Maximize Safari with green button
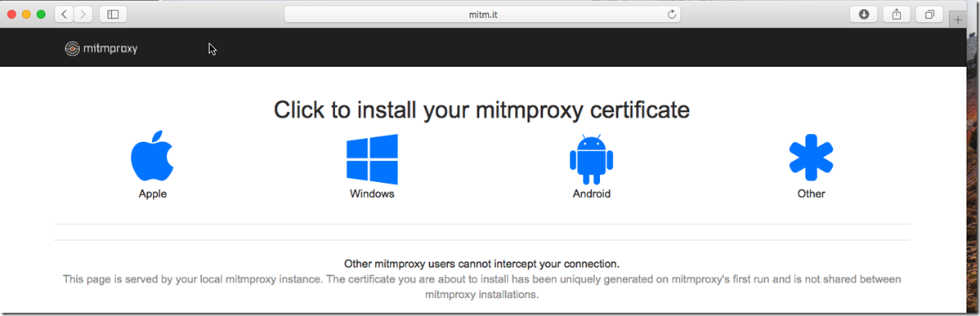Image resolution: width=980 pixels, height=316 pixels. (x=41, y=15)
